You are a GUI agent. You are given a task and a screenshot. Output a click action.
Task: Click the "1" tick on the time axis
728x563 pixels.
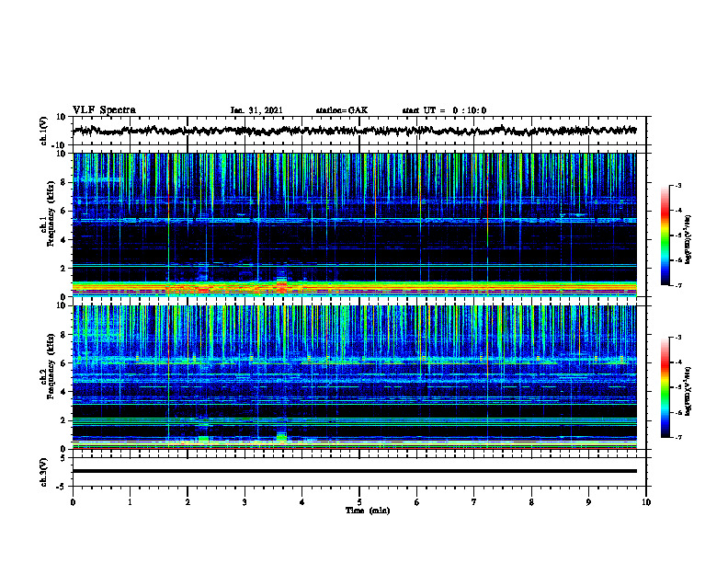click(x=130, y=502)
